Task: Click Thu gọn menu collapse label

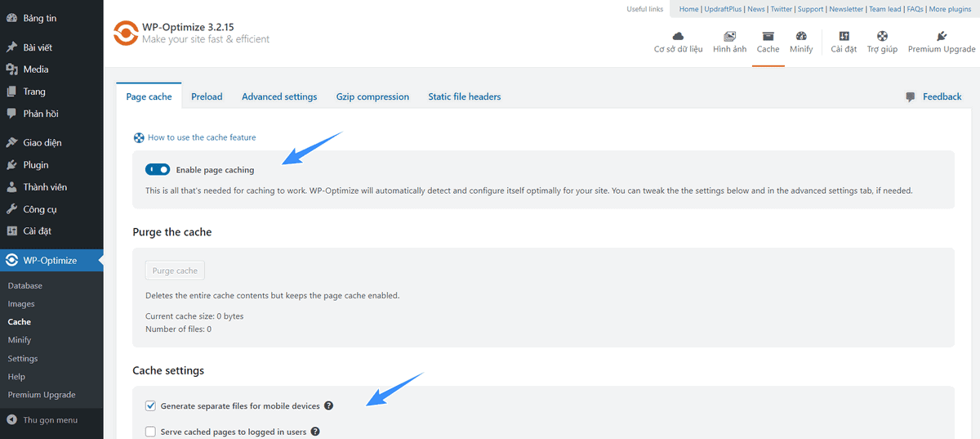Action: click(51, 420)
